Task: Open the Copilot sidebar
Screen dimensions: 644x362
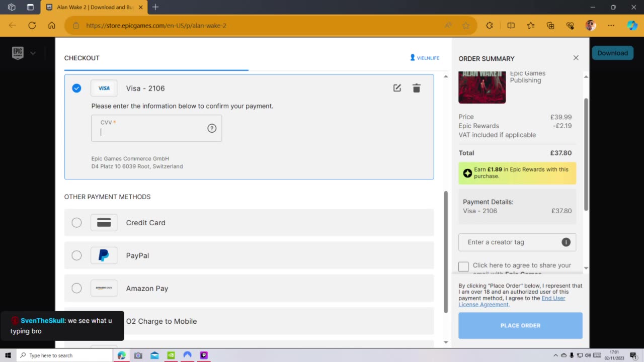Action: [632, 25]
